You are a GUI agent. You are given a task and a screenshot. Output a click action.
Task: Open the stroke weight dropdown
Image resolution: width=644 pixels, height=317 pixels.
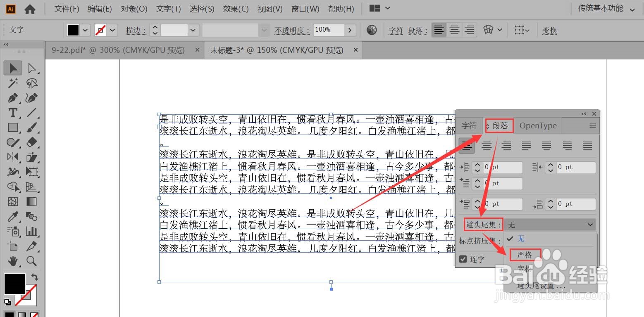[x=193, y=30]
